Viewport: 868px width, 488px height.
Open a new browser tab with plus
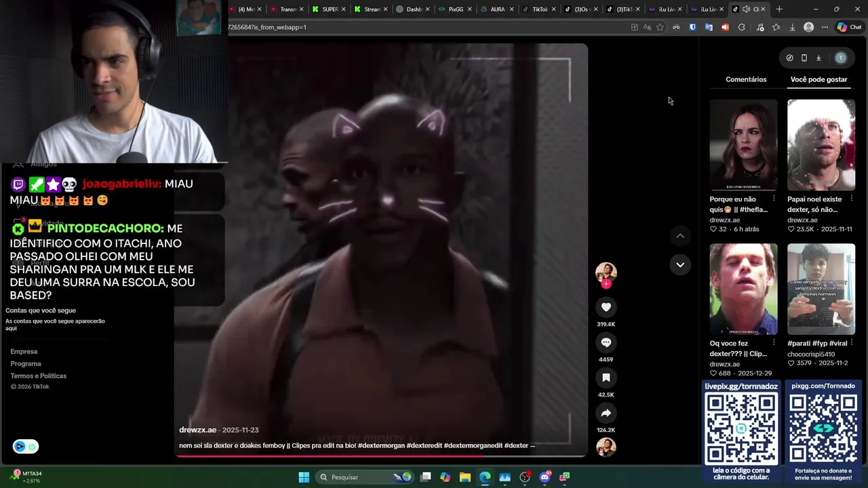779,9
